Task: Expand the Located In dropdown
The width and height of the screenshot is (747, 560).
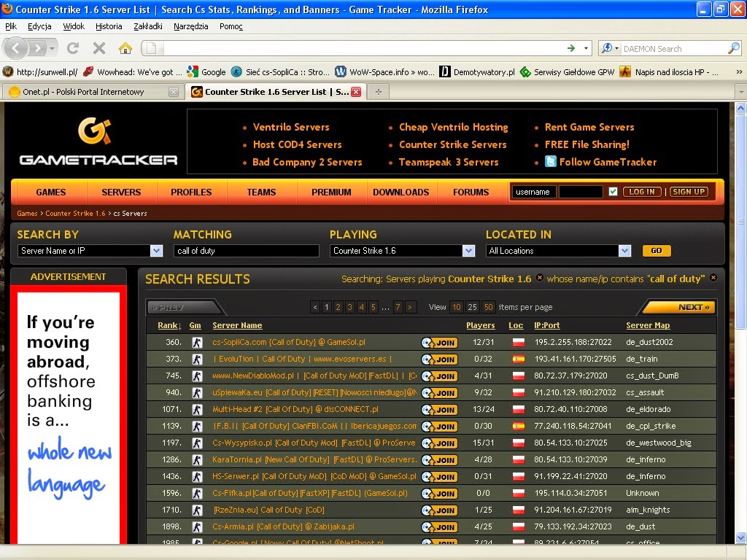Action: tap(624, 251)
